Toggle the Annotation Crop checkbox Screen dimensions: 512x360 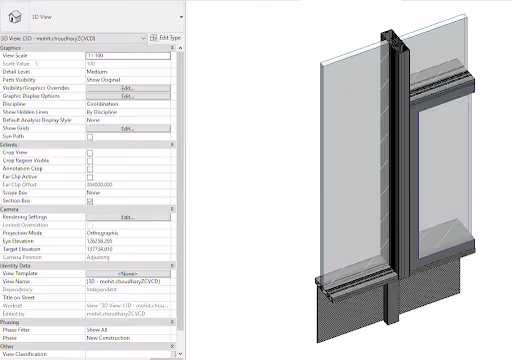pyautogui.click(x=90, y=169)
